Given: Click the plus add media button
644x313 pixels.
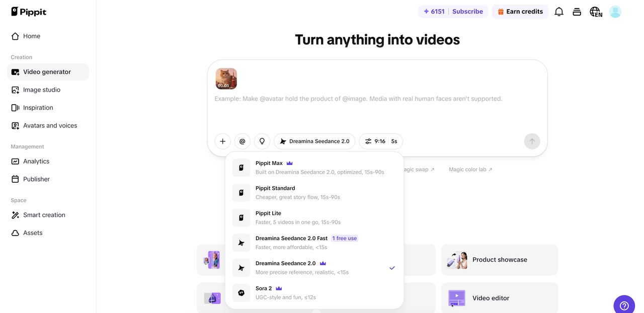Looking at the screenshot, I should 223,141.
